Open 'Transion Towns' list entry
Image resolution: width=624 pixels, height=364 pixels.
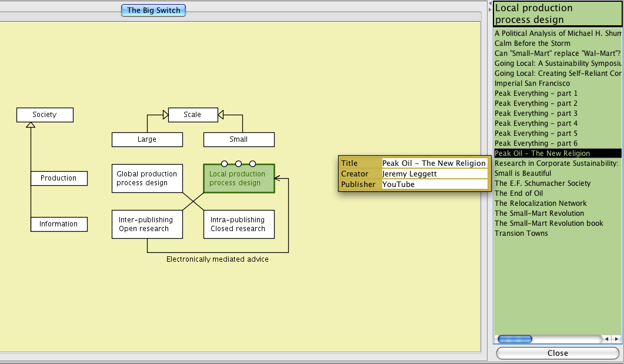521,233
